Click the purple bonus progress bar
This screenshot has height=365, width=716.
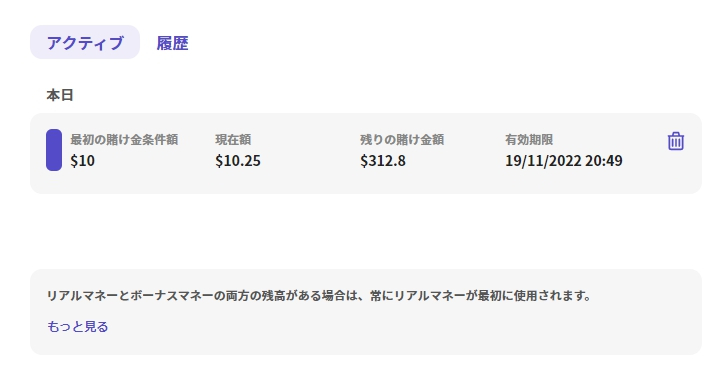(x=54, y=150)
